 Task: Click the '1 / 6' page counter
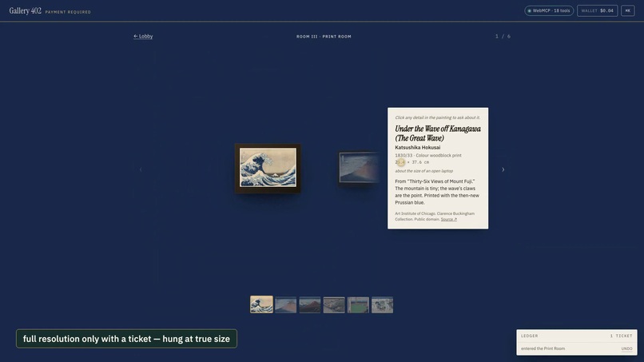pos(503,37)
